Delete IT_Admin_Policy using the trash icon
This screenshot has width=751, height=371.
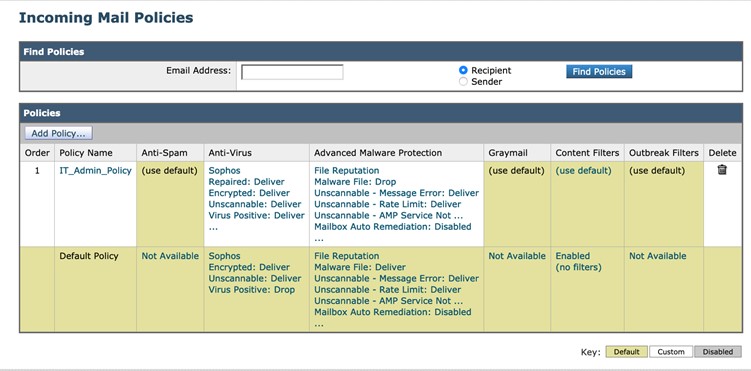point(722,169)
